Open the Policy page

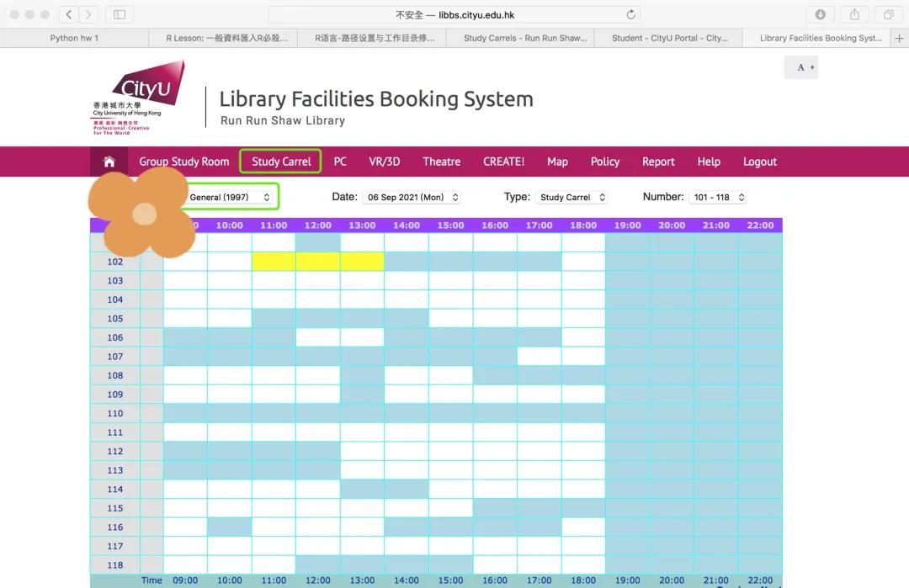[x=604, y=162]
